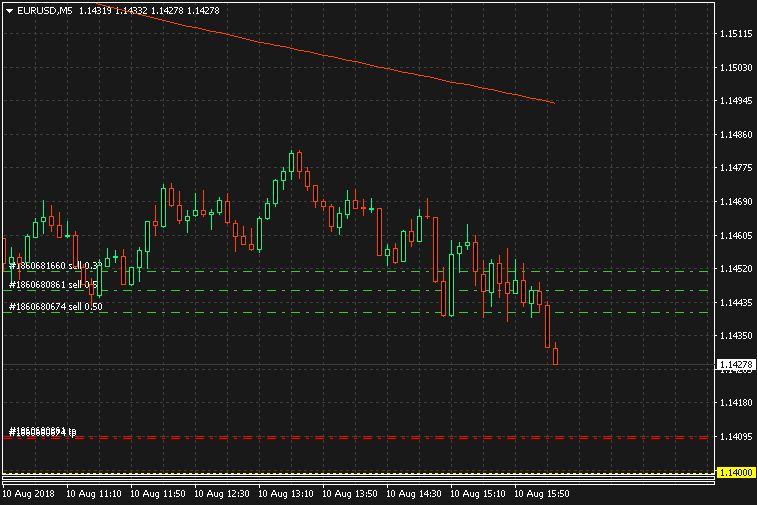Select the yellow dotted line at 1.14000
The width and height of the screenshot is (757, 505).
(400, 472)
